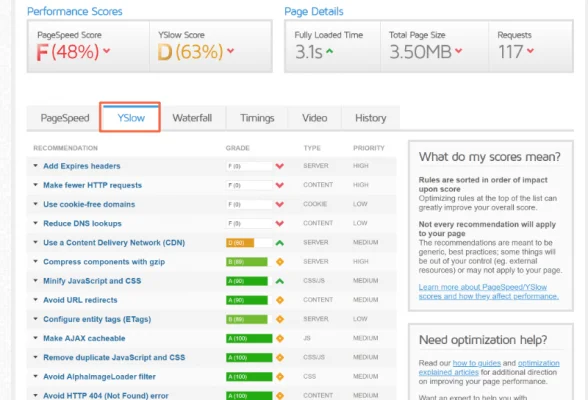
Task: Click the orange diamond for Remove duplicate JavaScript and CSS
Action: point(280,357)
